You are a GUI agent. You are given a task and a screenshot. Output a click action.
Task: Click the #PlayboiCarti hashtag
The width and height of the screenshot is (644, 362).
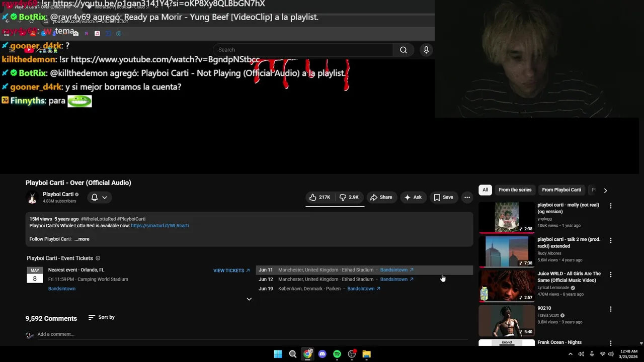[x=131, y=219]
